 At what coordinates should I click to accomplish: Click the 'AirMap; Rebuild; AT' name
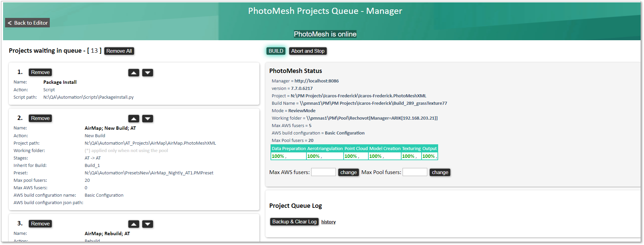click(107, 234)
